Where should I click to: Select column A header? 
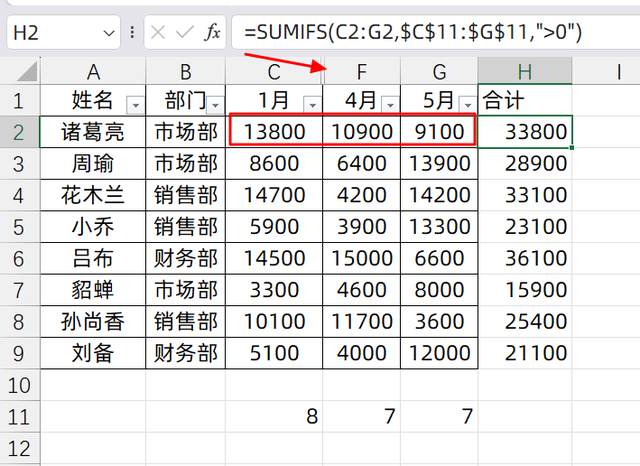[93, 72]
